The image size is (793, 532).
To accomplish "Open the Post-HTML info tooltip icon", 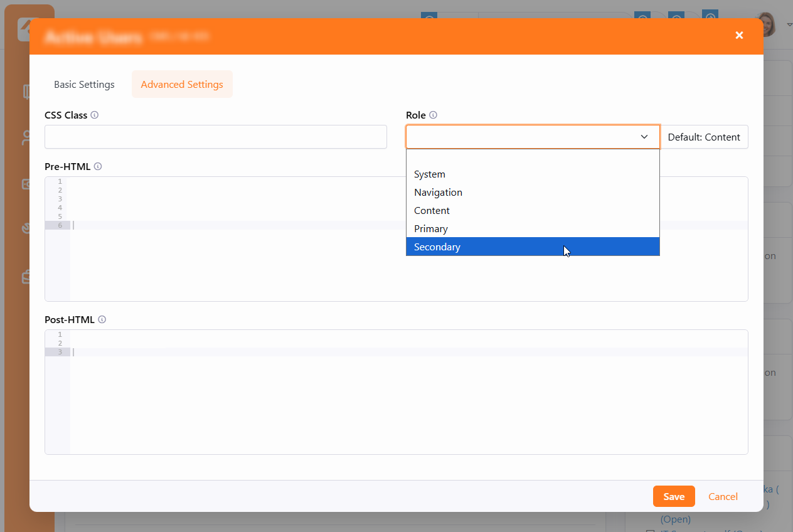I will [x=102, y=319].
